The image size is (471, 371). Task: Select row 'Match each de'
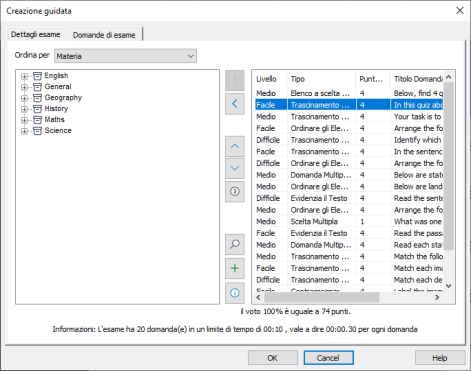tap(348, 280)
